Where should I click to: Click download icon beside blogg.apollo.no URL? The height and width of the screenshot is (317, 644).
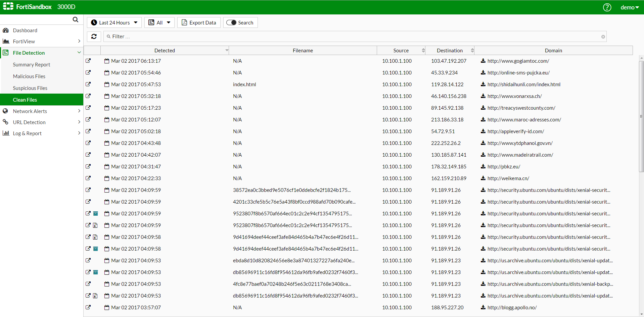[483, 307]
